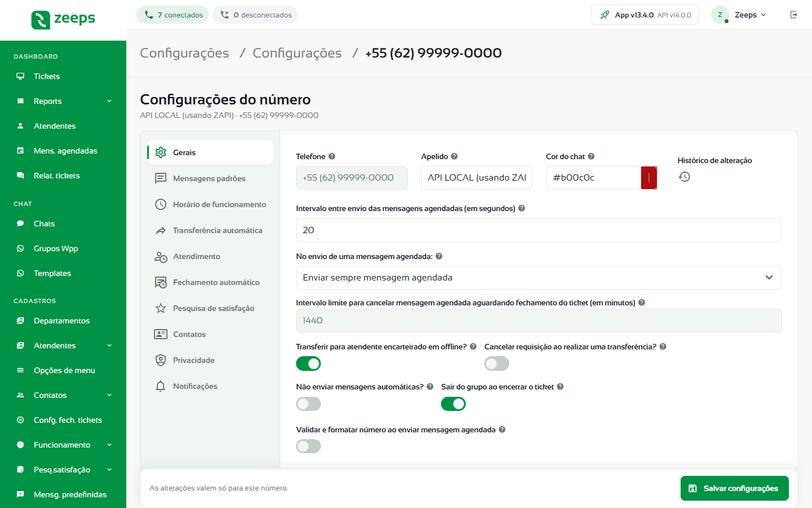Screen dimensions: 812x508
Task: Click the interval seconds field showing 20
Action: click(x=539, y=230)
